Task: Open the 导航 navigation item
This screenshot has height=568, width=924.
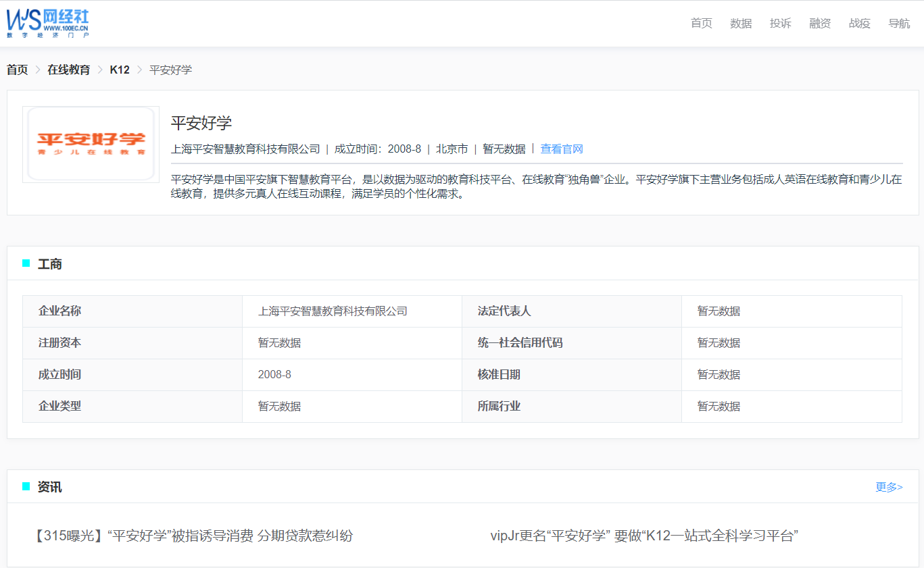Action: 899,24
